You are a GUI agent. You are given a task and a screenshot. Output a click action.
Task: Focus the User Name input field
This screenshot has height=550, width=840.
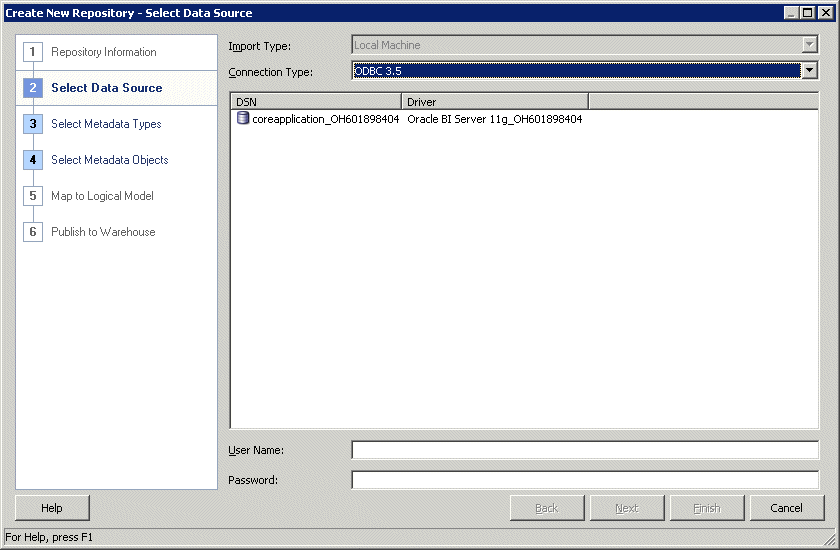click(585, 450)
